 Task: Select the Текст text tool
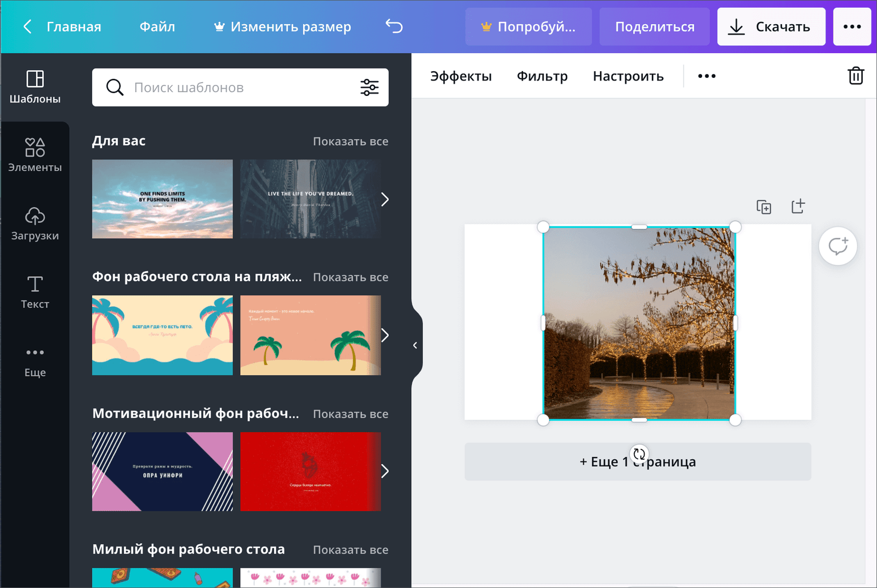pyautogui.click(x=35, y=292)
